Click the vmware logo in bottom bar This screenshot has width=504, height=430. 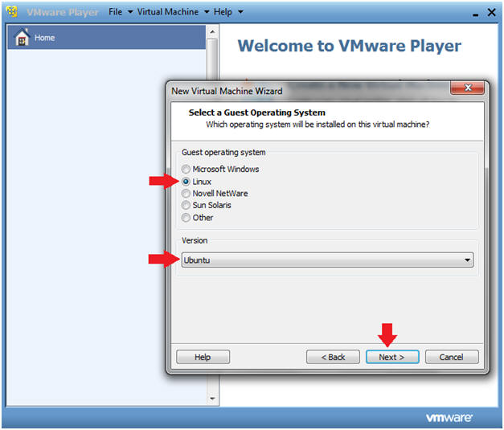pos(449,418)
